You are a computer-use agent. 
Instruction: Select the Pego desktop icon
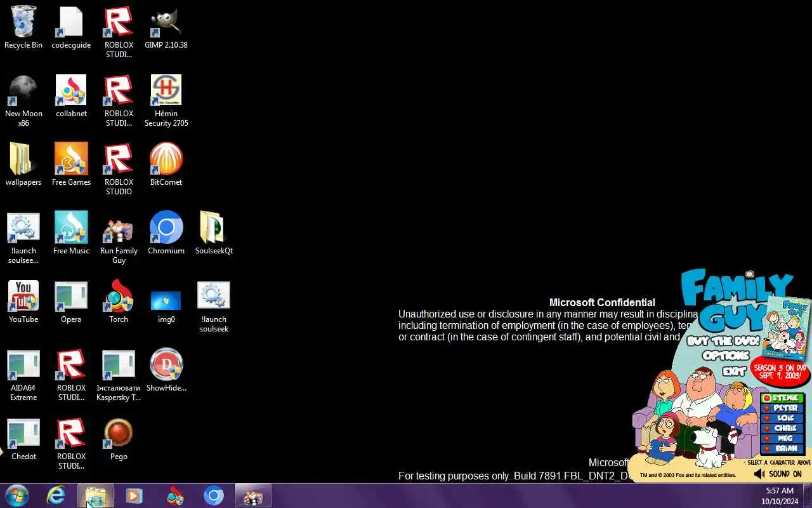[119, 439]
